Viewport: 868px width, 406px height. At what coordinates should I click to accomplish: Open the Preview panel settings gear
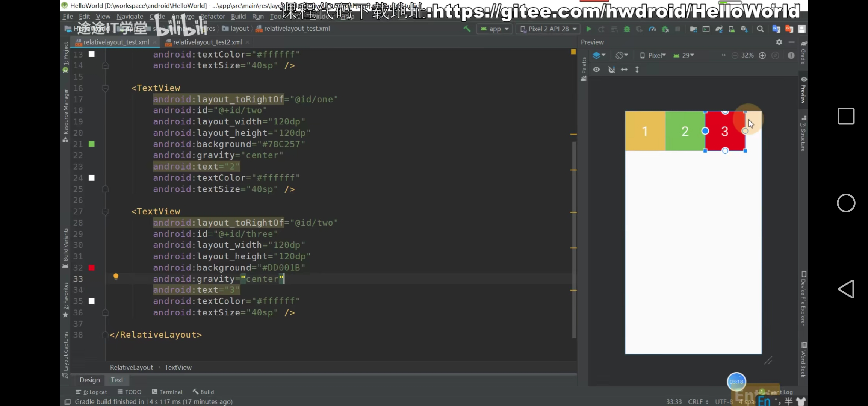tap(779, 42)
